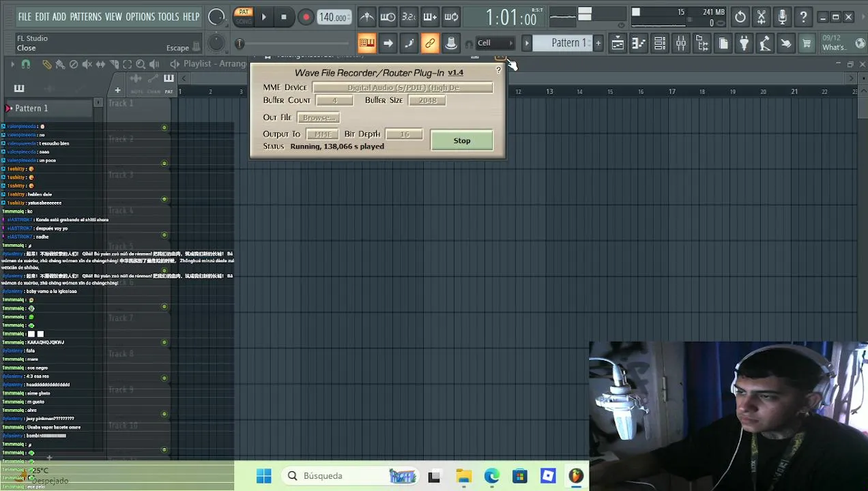Click the one-click audio recording microphone
868x491 pixels.
(x=783, y=17)
